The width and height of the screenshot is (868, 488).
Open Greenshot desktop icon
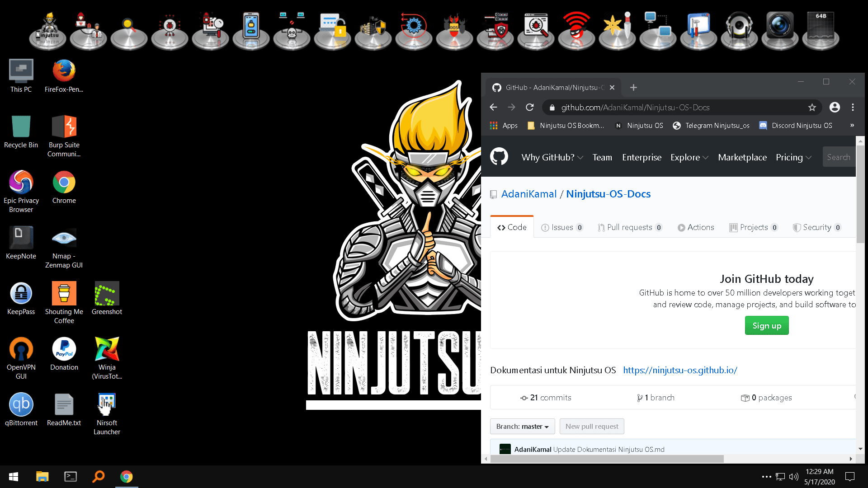pos(107,298)
